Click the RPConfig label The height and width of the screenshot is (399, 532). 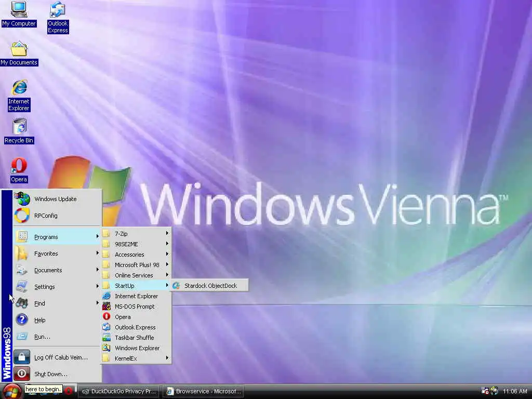[46, 216]
